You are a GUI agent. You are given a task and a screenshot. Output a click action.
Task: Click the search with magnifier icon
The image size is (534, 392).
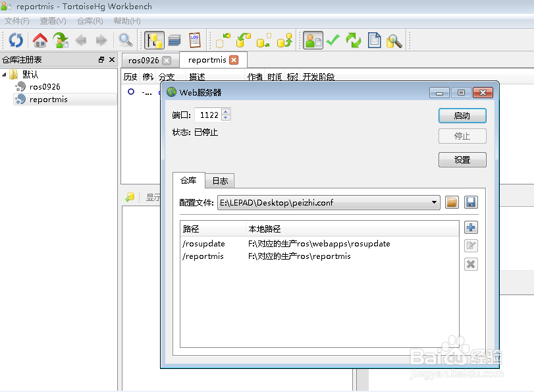(394, 41)
